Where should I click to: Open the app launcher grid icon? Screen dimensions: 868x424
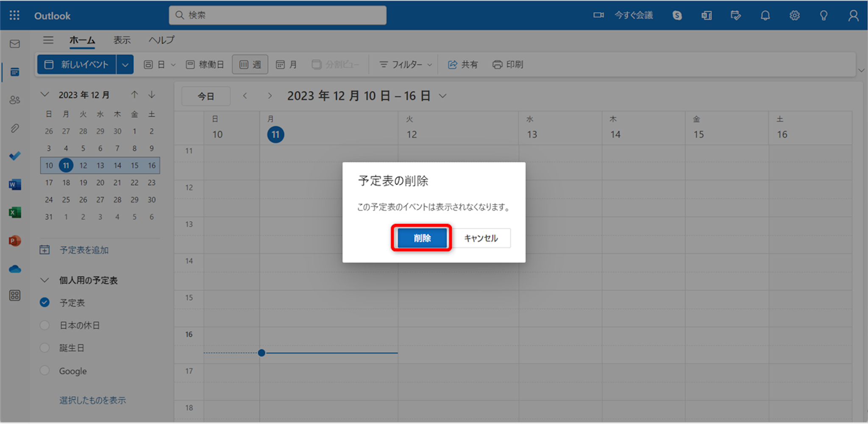coord(14,16)
